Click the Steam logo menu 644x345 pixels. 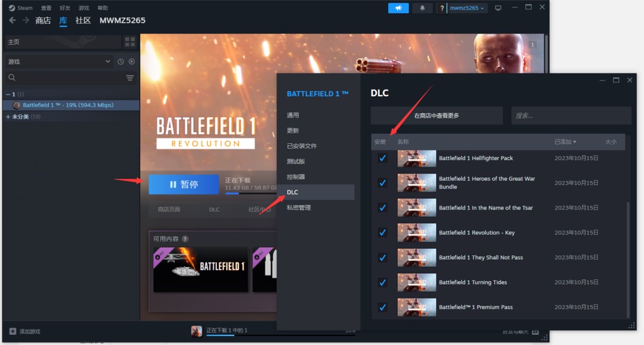(20, 8)
